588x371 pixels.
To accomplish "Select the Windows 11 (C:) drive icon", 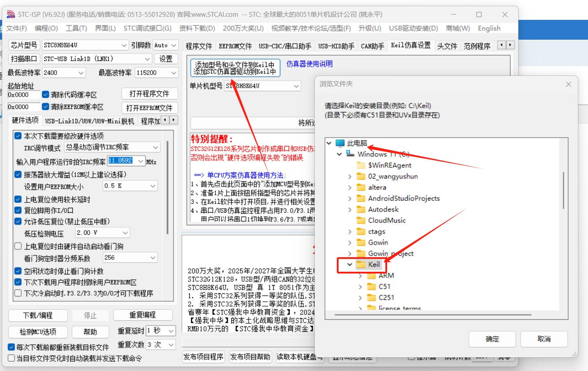I will tap(351, 154).
